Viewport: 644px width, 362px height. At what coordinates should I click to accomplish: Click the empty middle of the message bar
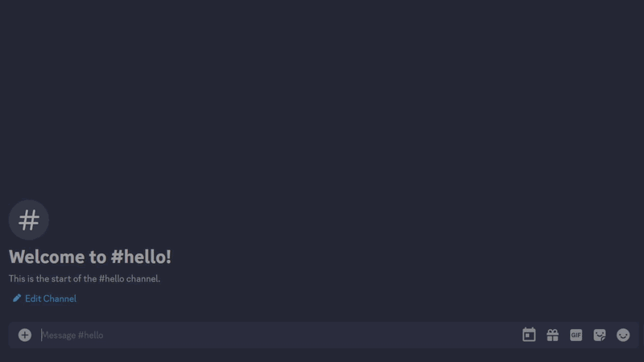point(312,335)
